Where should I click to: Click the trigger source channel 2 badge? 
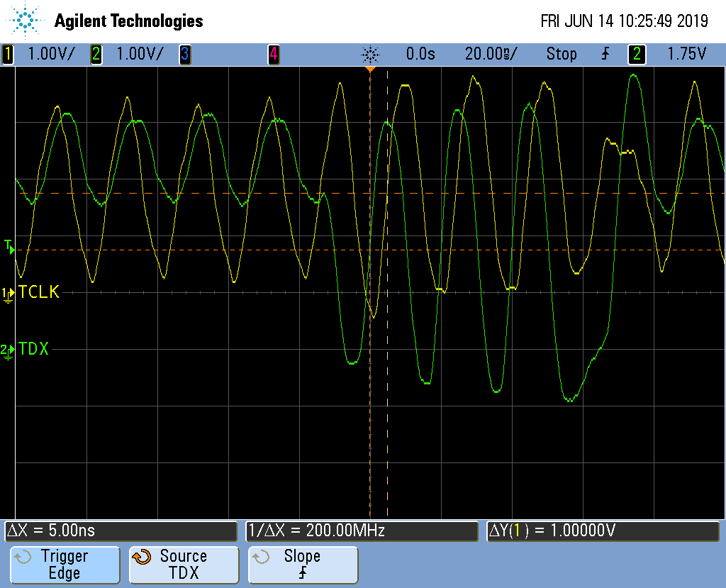[637, 54]
